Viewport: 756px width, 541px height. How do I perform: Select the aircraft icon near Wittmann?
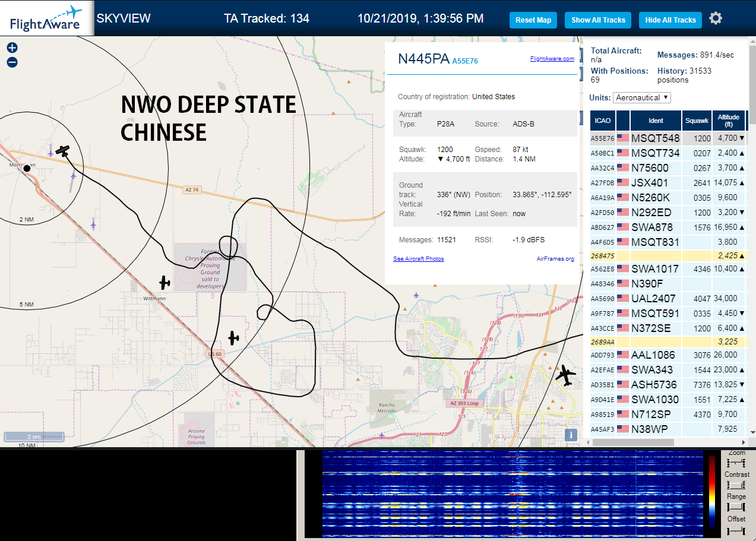pyautogui.click(x=165, y=283)
